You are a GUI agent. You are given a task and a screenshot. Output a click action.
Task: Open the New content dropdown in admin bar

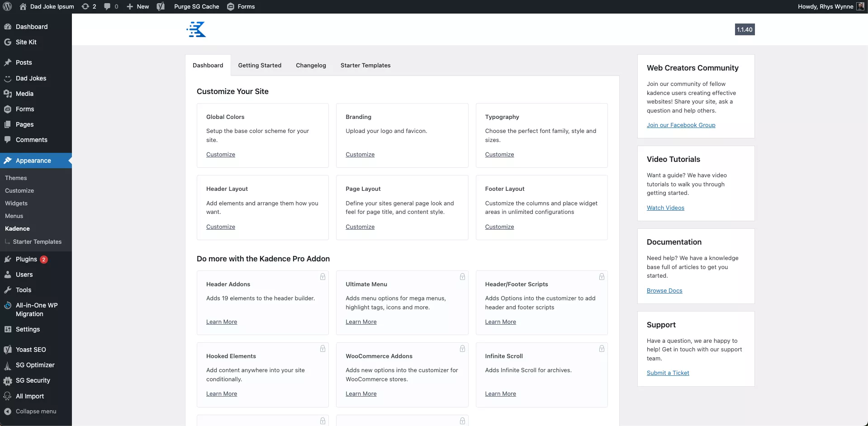tap(138, 6)
